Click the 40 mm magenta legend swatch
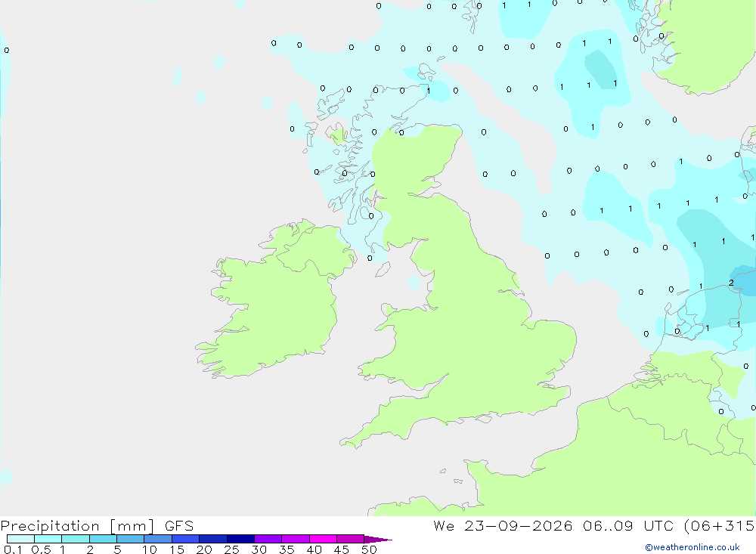Image resolution: width=756 pixels, height=554 pixels. (x=323, y=539)
